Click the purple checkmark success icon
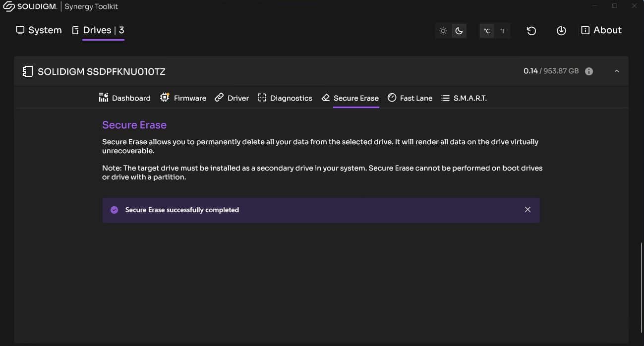Screen dimensions: 644x346 point(114,210)
